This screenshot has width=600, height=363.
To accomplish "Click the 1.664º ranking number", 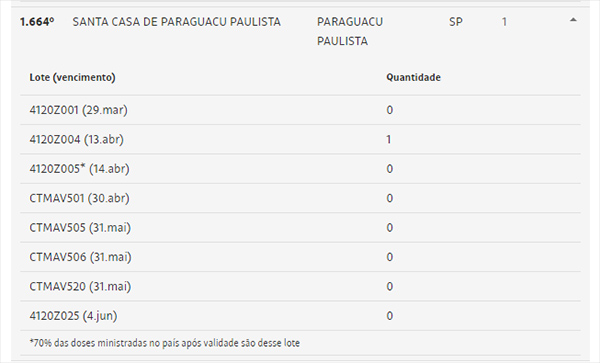I will (x=37, y=22).
